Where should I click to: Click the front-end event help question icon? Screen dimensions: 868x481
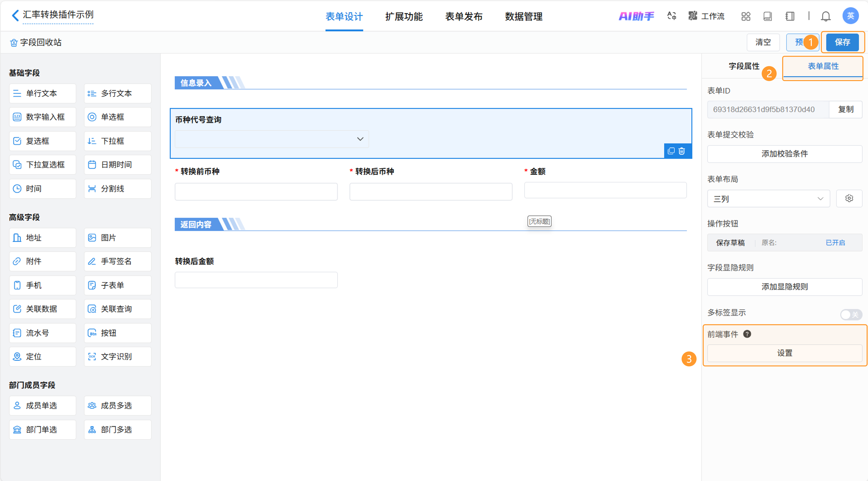click(x=747, y=334)
